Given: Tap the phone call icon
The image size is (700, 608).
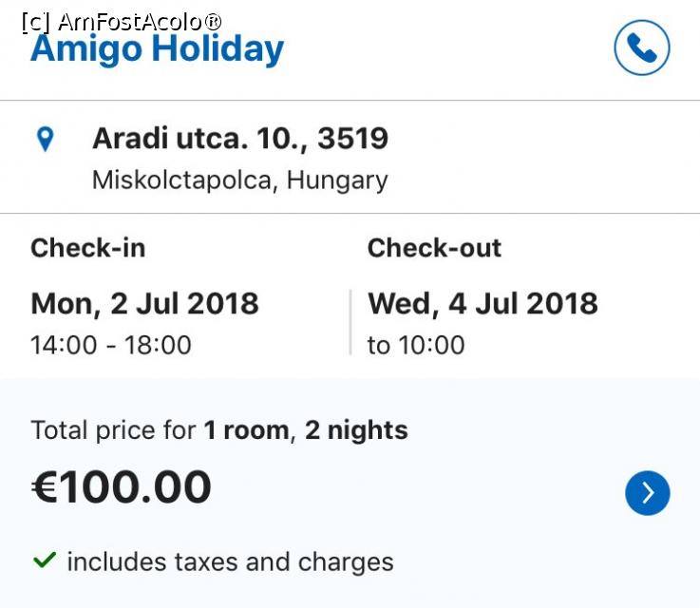Looking at the screenshot, I should (642, 47).
